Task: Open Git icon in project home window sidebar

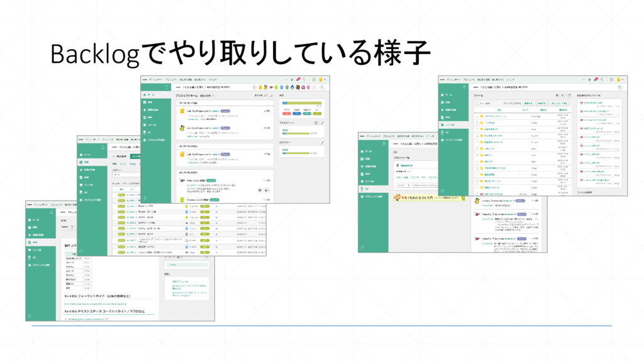Action: (145, 132)
